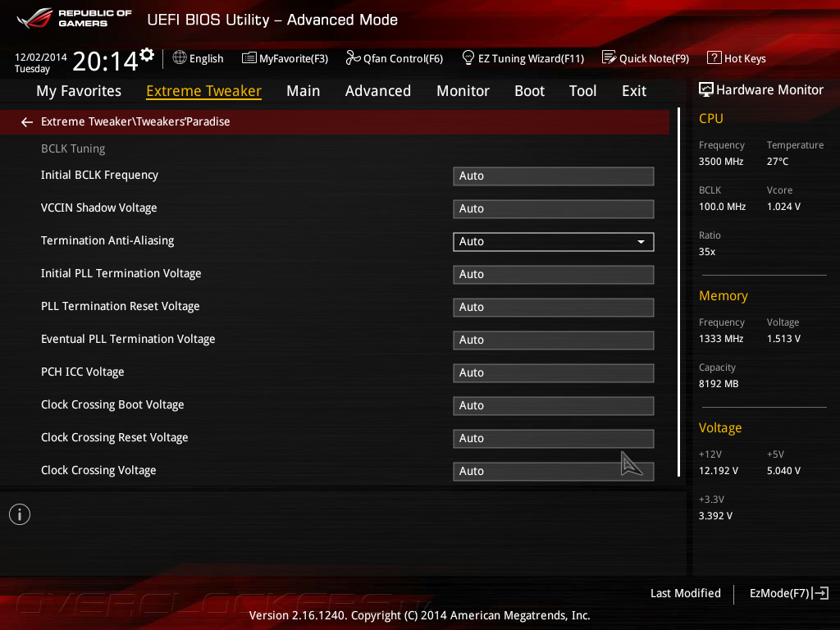Click the capacity 8192 MB value
The height and width of the screenshot is (630, 840).
[x=719, y=384]
